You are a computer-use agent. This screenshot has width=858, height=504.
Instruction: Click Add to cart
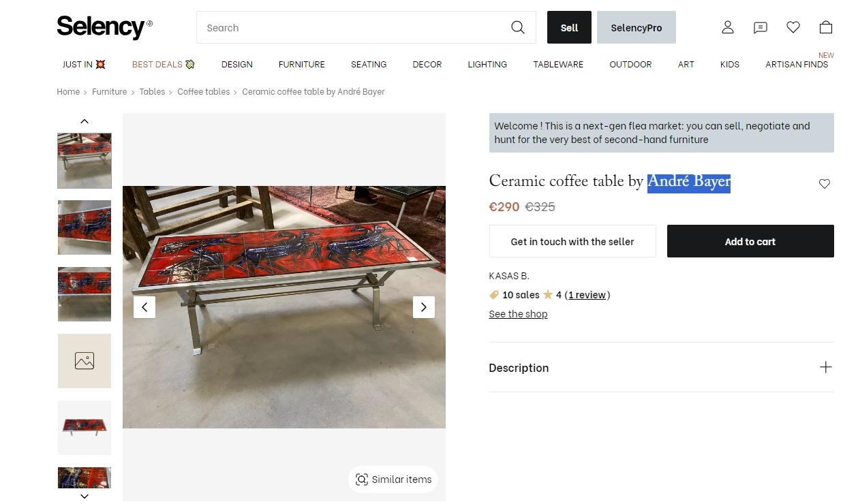[x=750, y=241]
